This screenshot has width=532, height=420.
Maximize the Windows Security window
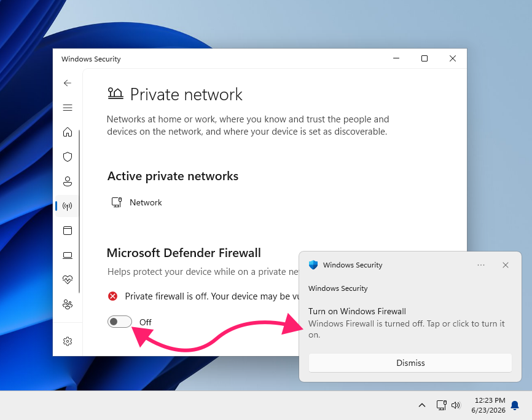tap(424, 58)
